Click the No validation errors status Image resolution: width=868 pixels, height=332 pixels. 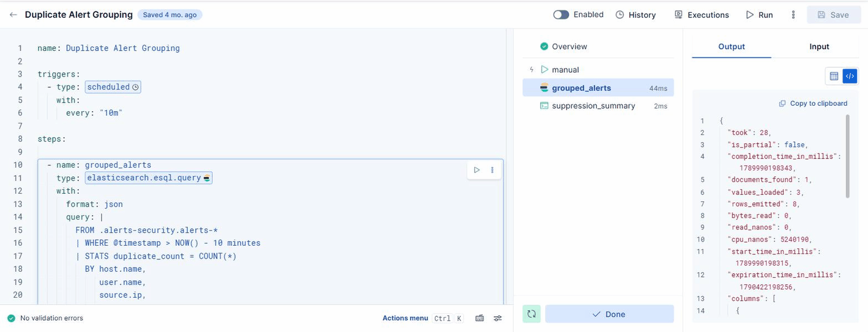point(52,318)
